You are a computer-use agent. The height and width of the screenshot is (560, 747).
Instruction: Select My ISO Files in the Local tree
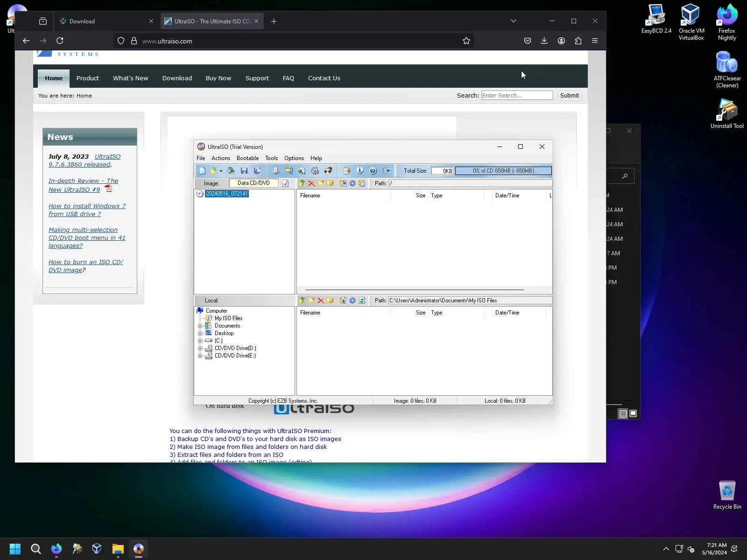pyautogui.click(x=228, y=319)
